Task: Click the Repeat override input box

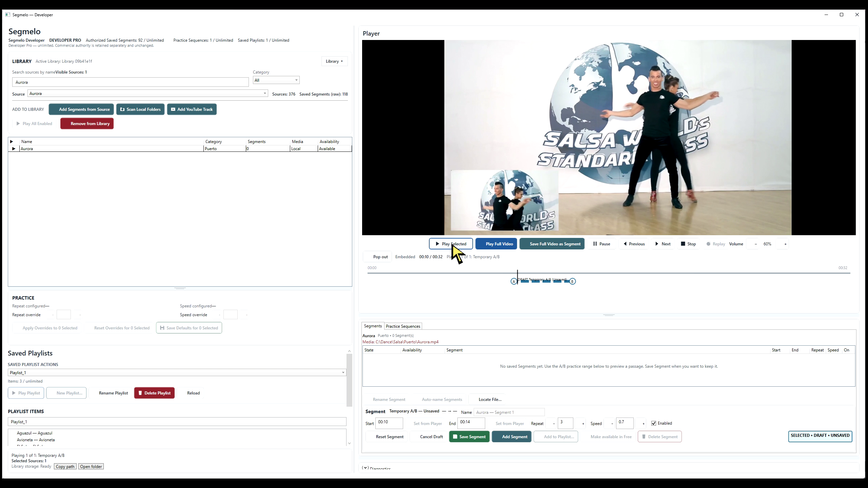Action: [x=64, y=314]
